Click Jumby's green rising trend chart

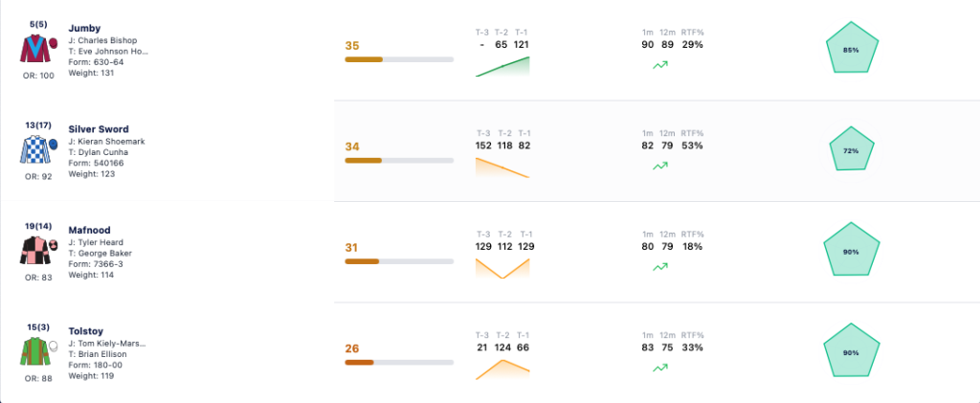502,66
